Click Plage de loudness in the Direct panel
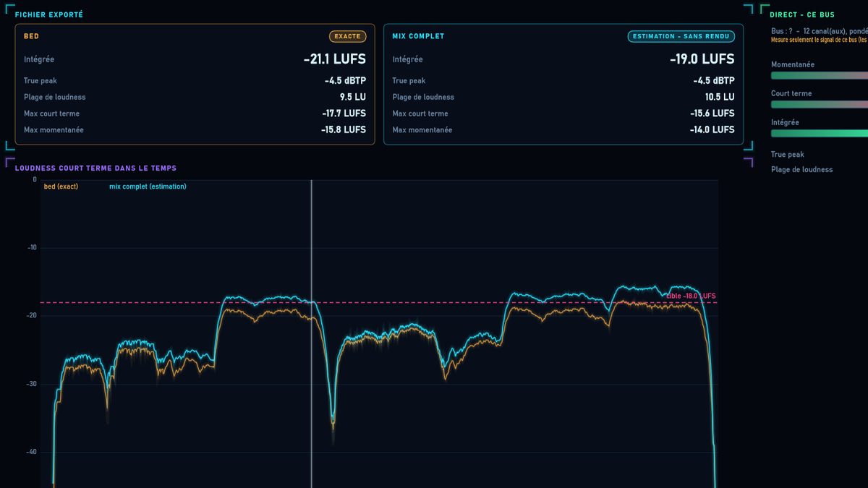The height and width of the screenshot is (488, 868). [x=802, y=170]
